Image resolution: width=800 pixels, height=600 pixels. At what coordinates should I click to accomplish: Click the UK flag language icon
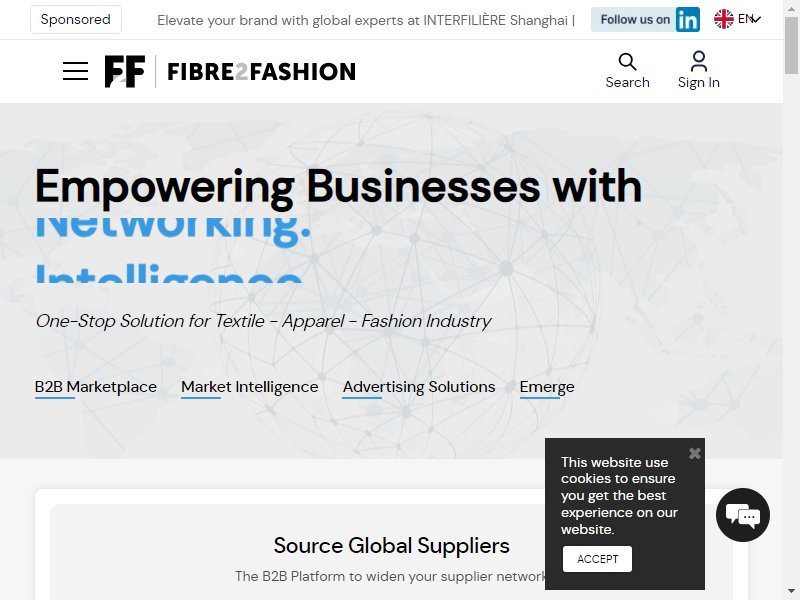click(x=723, y=19)
